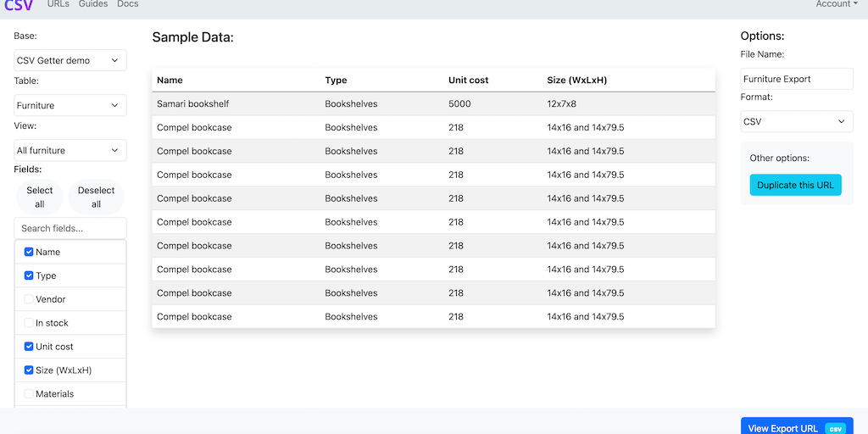Open the Docs navigation link
Viewport: 868px width, 434px height.
[127, 4]
